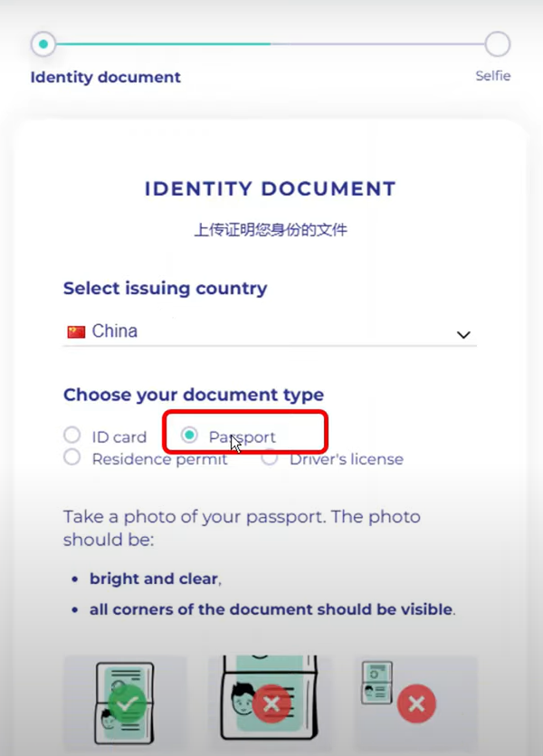Click the Driver's license option label

point(347,459)
